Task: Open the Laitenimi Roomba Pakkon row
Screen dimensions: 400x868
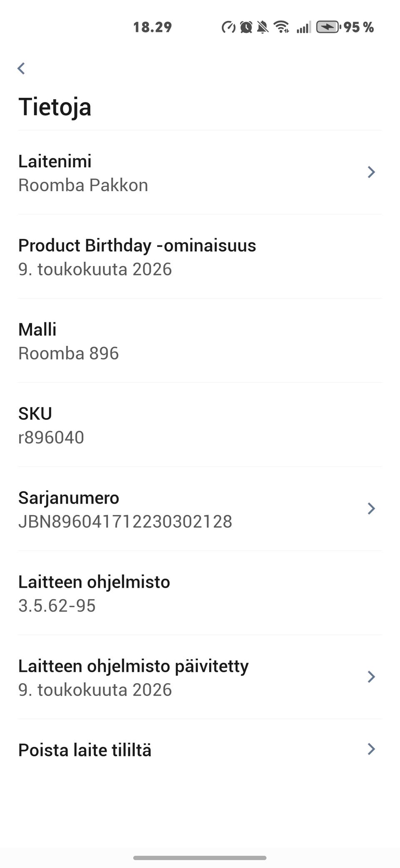Action: tap(200, 173)
